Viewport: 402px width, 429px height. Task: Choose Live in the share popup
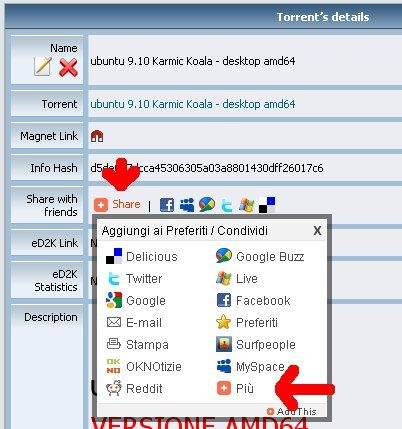(237, 279)
